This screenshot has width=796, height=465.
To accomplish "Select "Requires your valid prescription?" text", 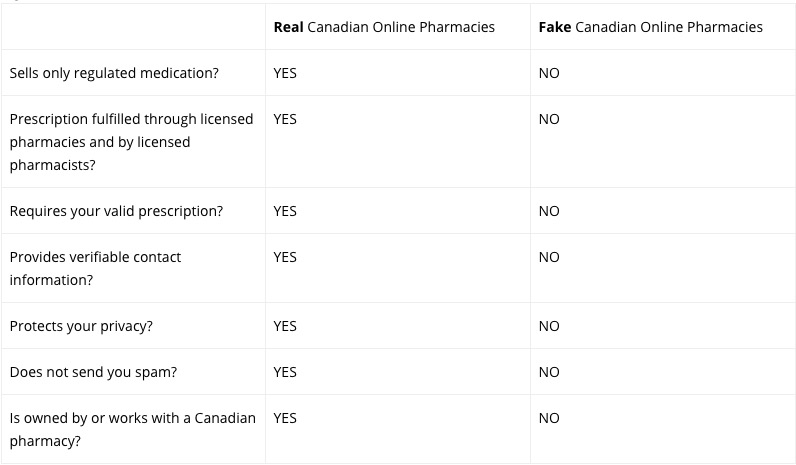I will 116,211.
